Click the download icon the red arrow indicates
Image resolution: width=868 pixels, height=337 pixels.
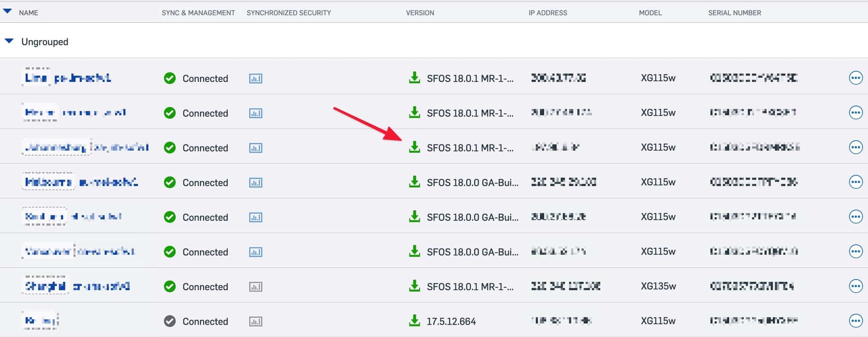point(414,147)
